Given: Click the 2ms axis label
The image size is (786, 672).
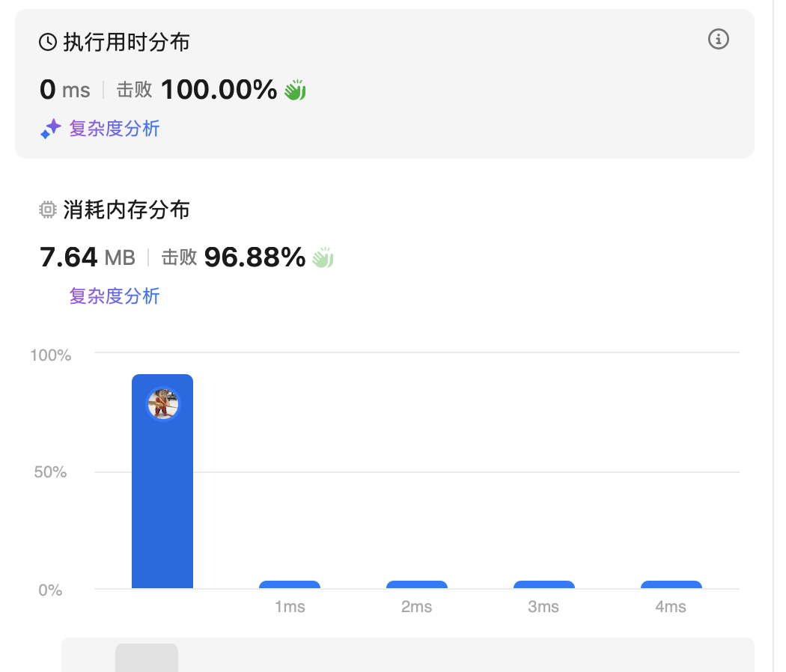Looking at the screenshot, I should [x=416, y=607].
